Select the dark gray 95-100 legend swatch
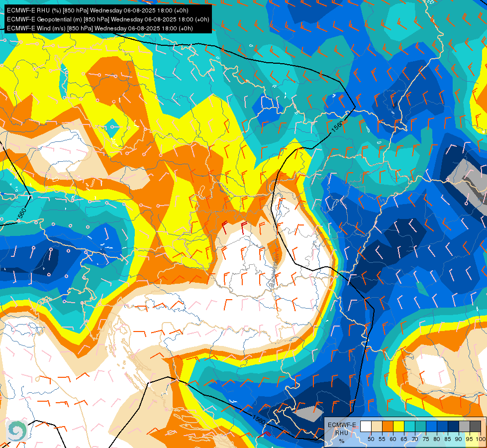Viewport: 487px width, 448px height. (x=475, y=426)
